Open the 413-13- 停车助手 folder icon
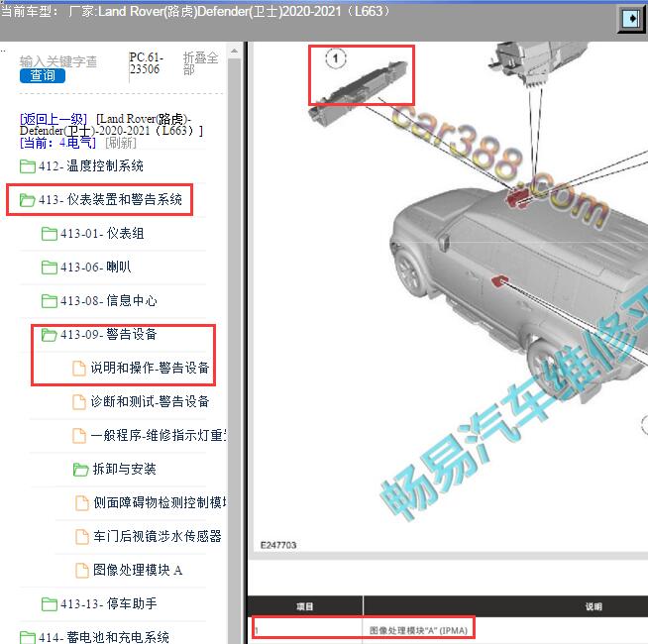The height and width of the screenshot is (644, 648). tap(50, 604)
